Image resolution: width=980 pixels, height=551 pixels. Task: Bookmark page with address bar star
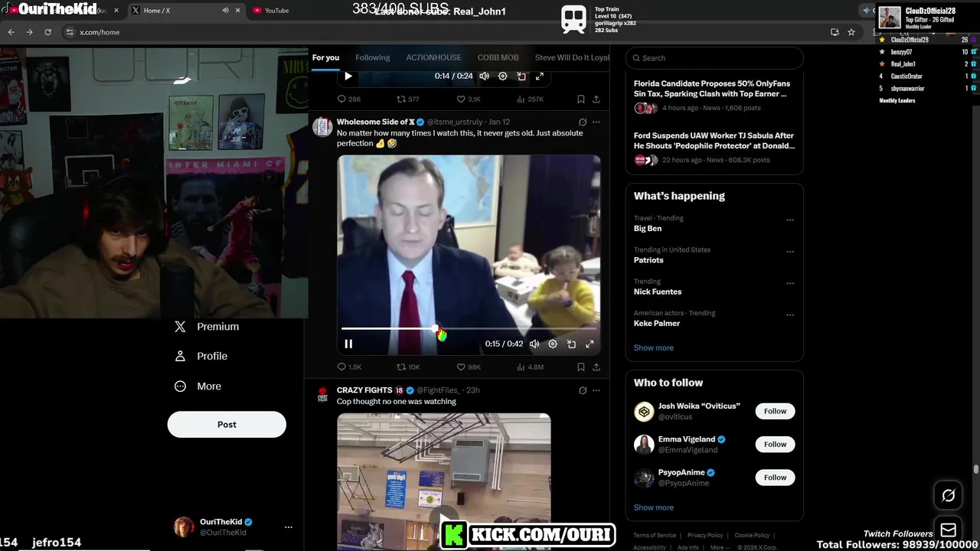tap(851, 32)
